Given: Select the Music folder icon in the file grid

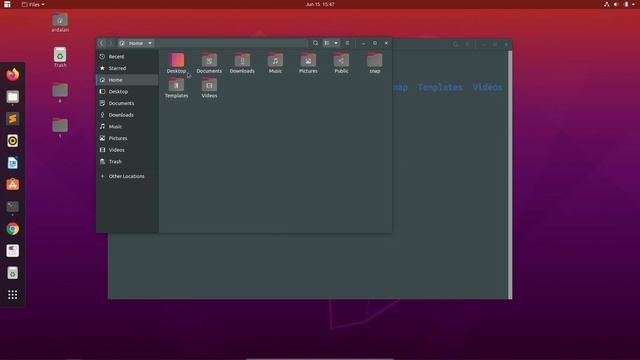Looking at the screenshot, I should pos(275,60).
